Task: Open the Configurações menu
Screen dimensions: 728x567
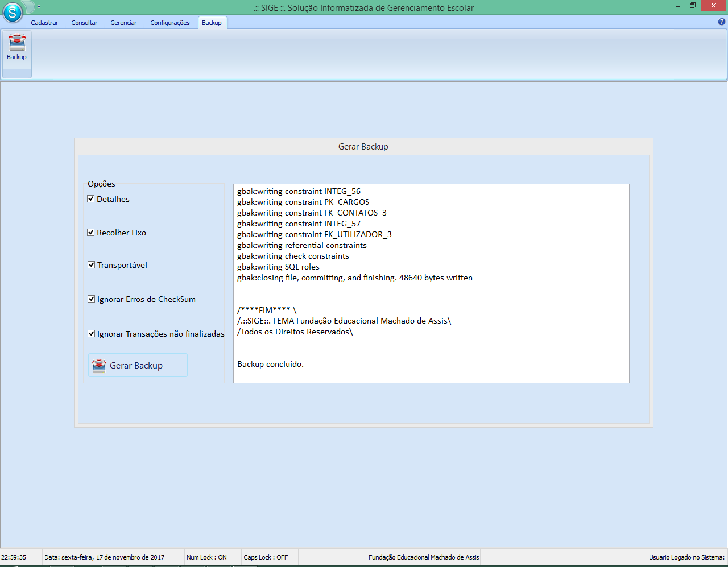Action: [x=169, y=23]
